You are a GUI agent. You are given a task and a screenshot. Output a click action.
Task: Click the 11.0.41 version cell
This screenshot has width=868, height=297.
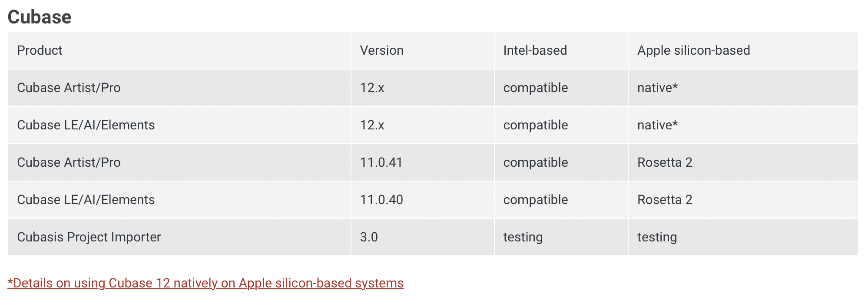tap(381, 162)
